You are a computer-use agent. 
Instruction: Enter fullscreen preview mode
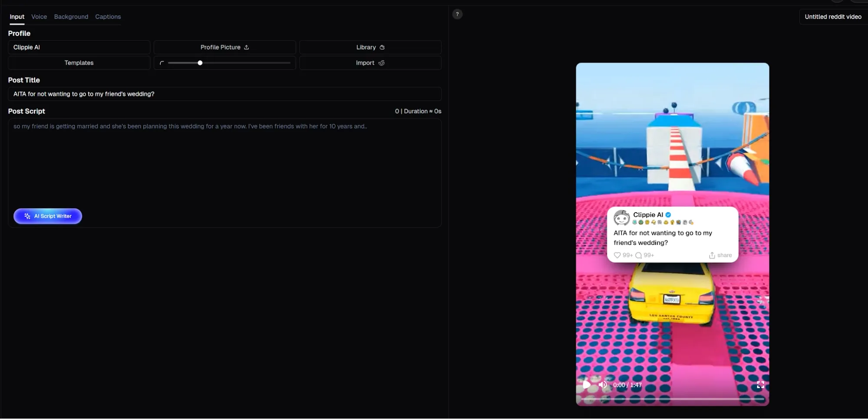pyautogui.click(x=760, y=385)
